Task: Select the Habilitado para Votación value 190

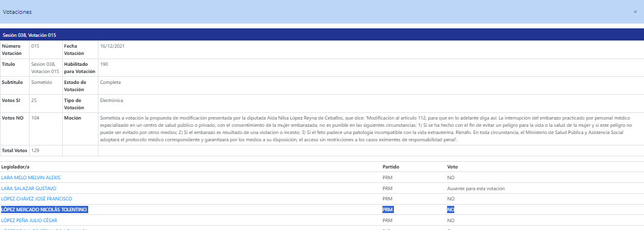Action: coord(104,64)
